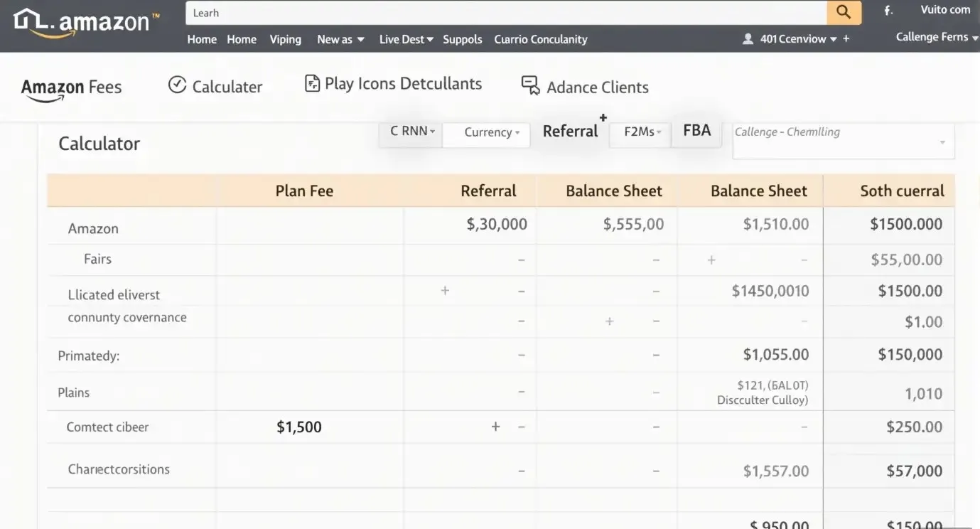Click the $1,510.00 balance cell
980x529 pixels.
(775, 224)
